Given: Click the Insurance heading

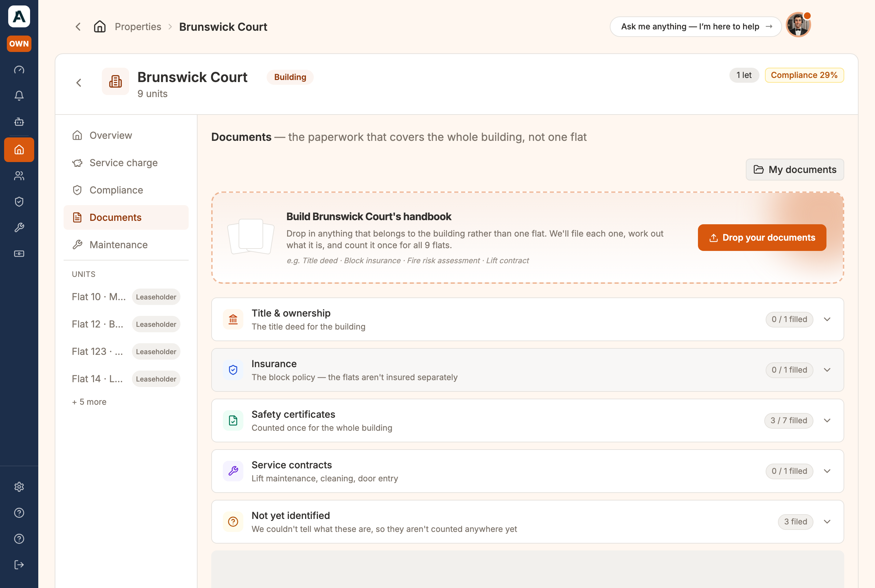Looking at the screenshot, I should coord(274,364).
